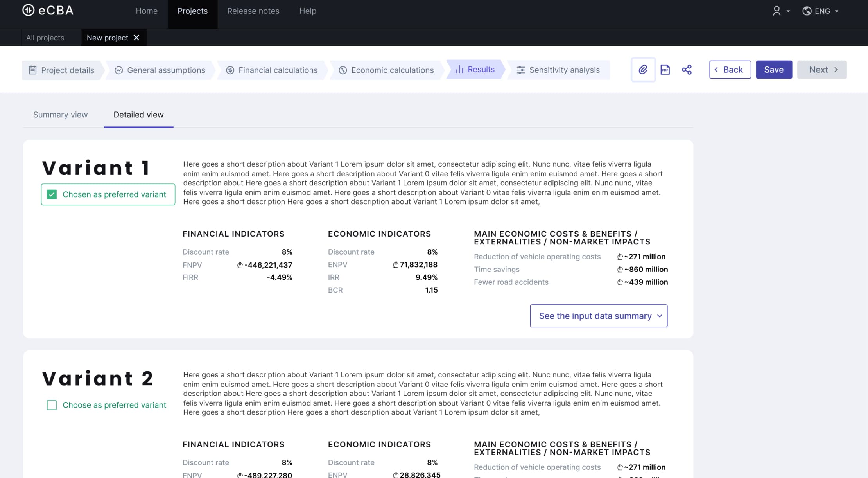Click the paperclip attachment icon
The width and height of the screenshot is (868, 478).
[x=643, y=70]
